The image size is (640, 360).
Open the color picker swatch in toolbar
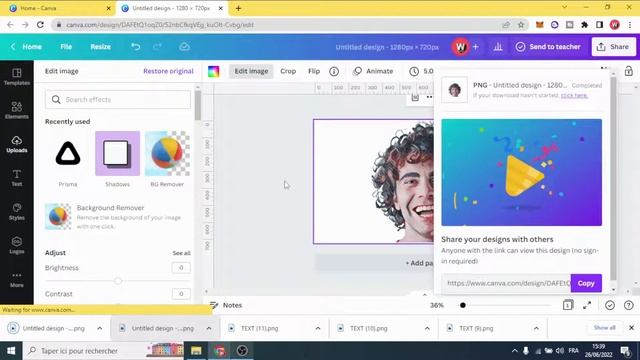tap(213, 71)
